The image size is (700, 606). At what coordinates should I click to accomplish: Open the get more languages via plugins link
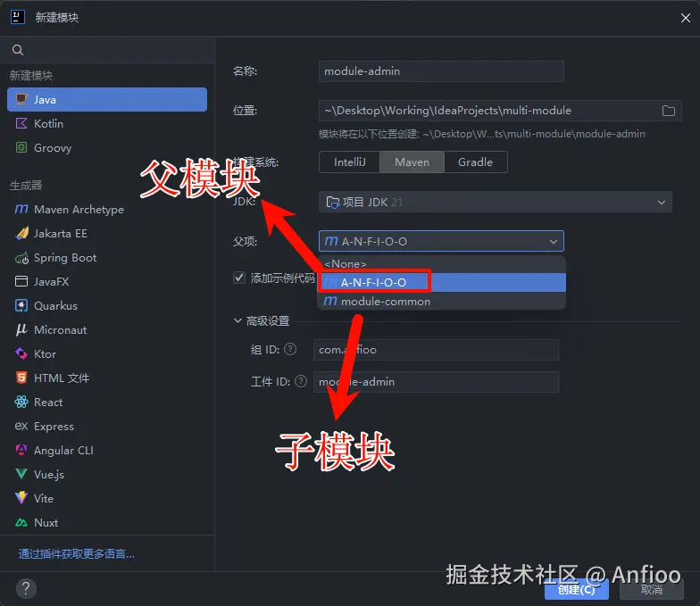(77, 553)
